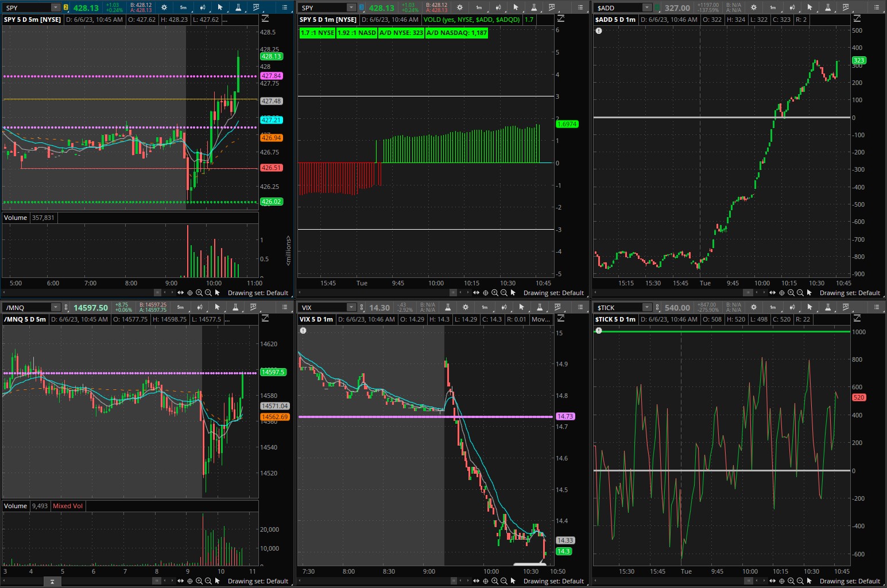Expand the /MNQ symbol dropdown arrow
Image resolution: width=887 pixels, height=588 pixels.
point(56,307)
